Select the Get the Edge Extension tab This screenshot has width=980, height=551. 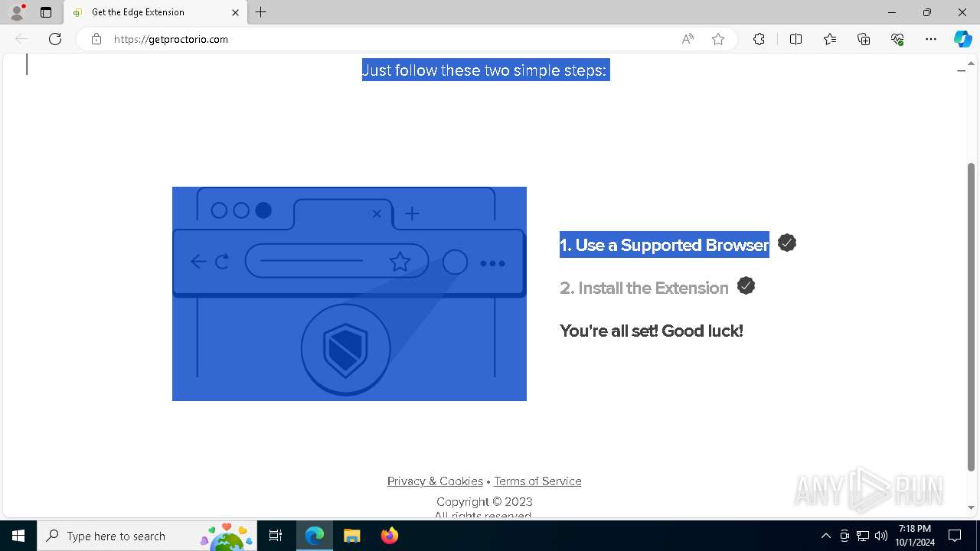155,12
